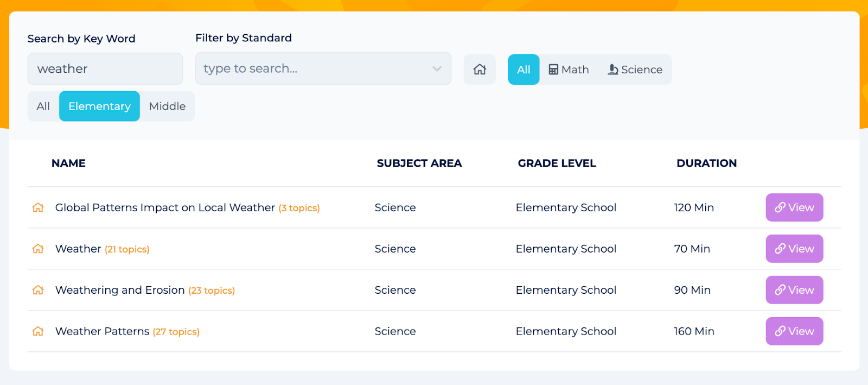Select the Elementary grade level tab
Viewport: 868px width, 385px height.
click(99, 106)
